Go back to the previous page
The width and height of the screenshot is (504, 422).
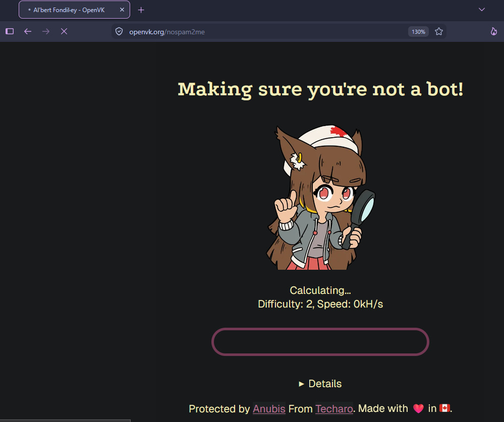[28, 31]
